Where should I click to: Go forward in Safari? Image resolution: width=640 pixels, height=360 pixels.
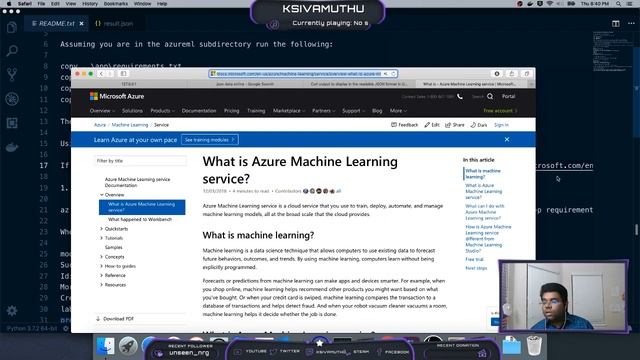point(109,74)
